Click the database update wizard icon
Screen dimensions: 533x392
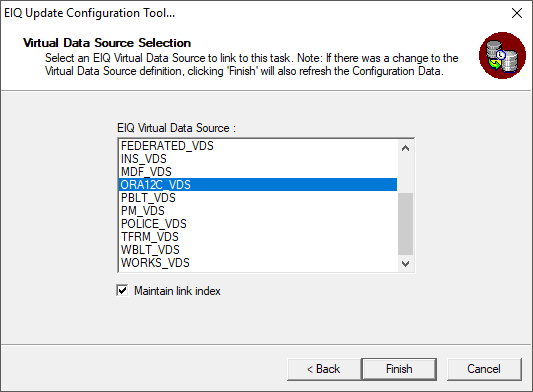click(502, 56)
